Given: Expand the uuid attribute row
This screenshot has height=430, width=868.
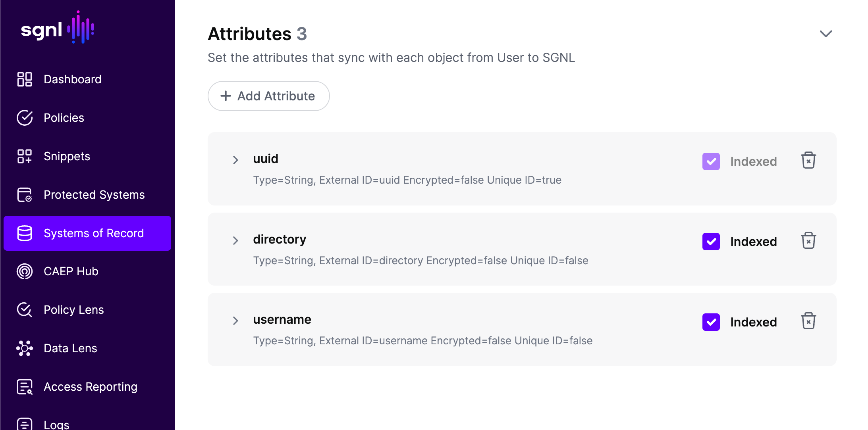Looking at the screenshot, I should pyautogui.click(x=235, y=160).
